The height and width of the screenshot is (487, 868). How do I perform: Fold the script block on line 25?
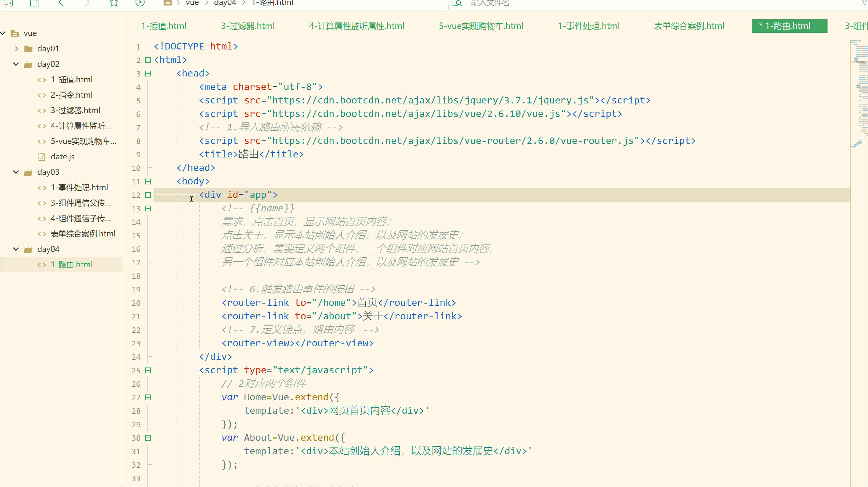(x=148, y=370)
